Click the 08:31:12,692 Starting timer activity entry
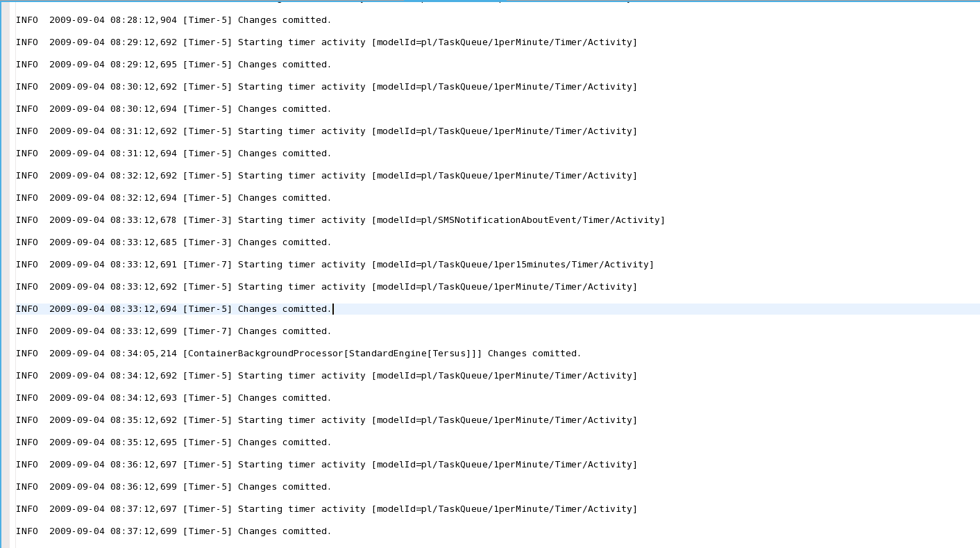 [326, 131]
